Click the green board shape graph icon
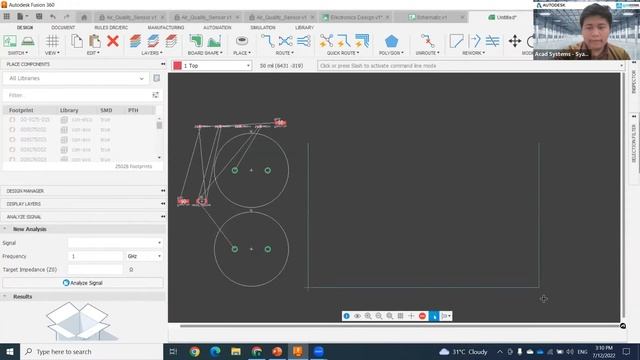 tap(214, 41)
